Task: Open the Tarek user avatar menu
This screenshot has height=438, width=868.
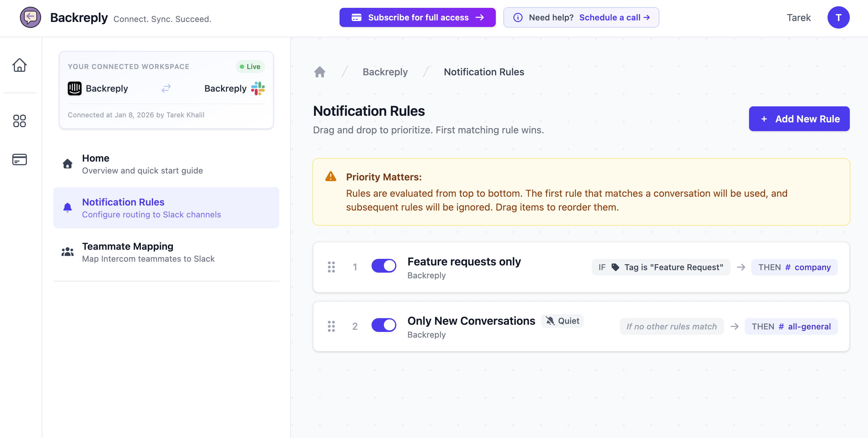Action: click(838, 18)
